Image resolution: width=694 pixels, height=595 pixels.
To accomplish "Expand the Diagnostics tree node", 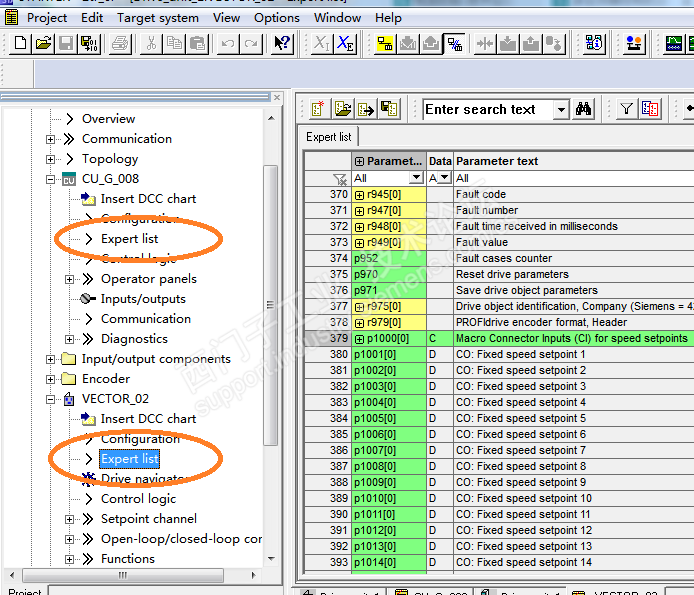I will pos(69,339).
